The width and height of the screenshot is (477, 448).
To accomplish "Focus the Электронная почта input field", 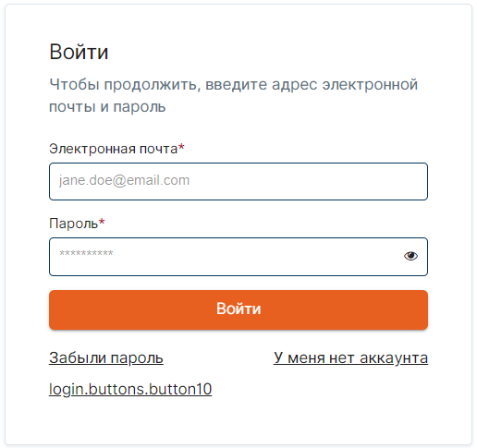I will tap(238, 181).
